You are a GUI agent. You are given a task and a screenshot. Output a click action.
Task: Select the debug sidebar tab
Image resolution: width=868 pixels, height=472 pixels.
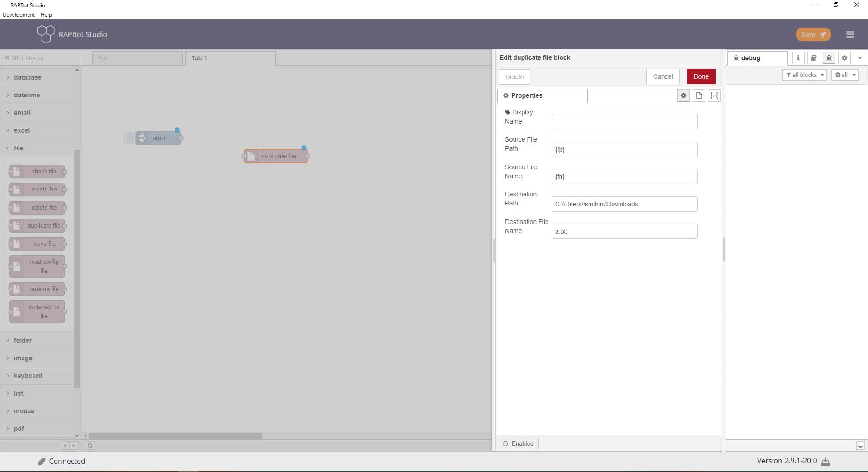[757, 58]
